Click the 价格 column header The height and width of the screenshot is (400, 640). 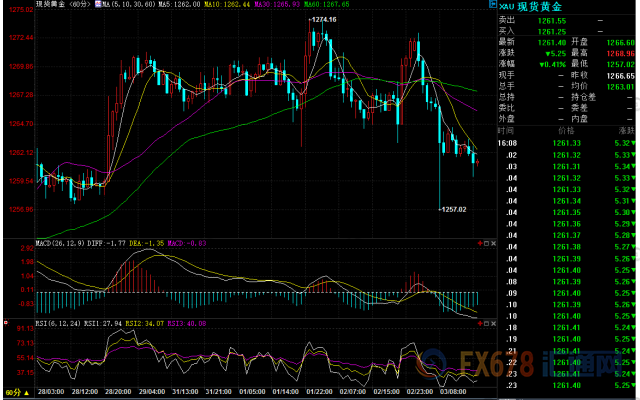pyautogui.click(x=567, y=130)
